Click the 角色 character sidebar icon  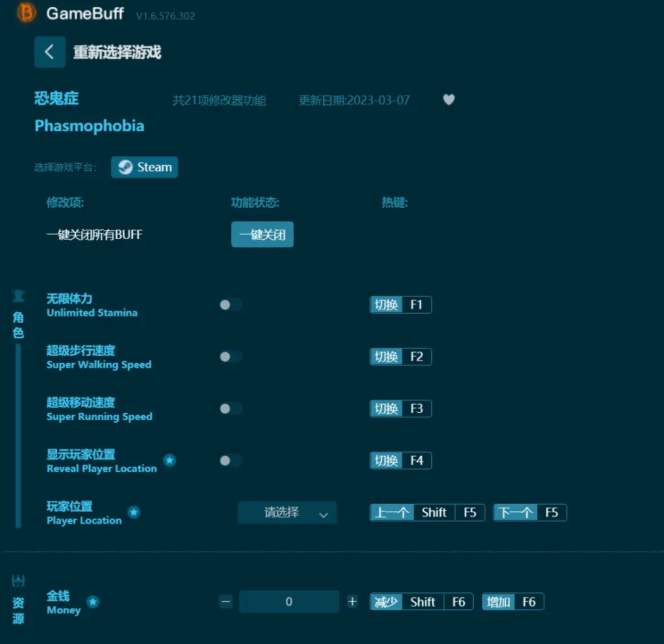pos(18,295)
